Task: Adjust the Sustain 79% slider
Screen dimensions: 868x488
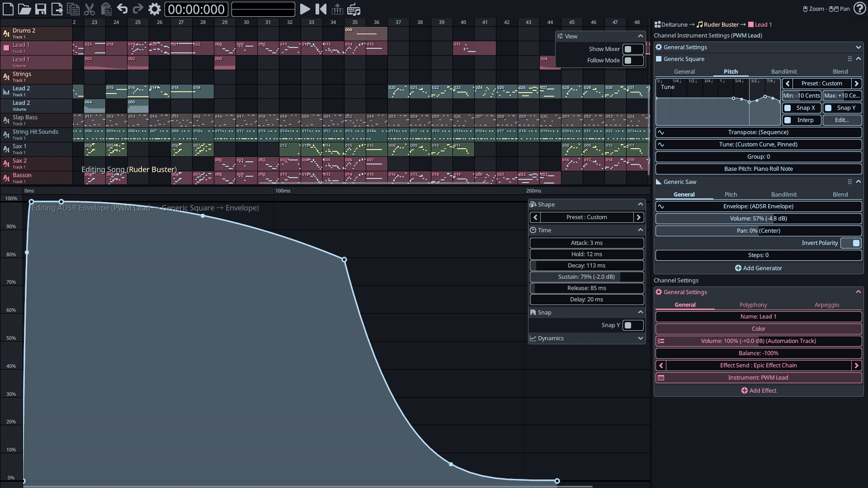Action: (x=587, y=277)
